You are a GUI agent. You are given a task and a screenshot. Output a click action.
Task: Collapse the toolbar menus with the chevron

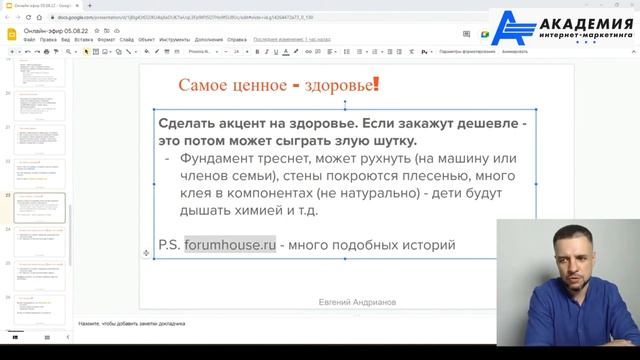point(633,52)
